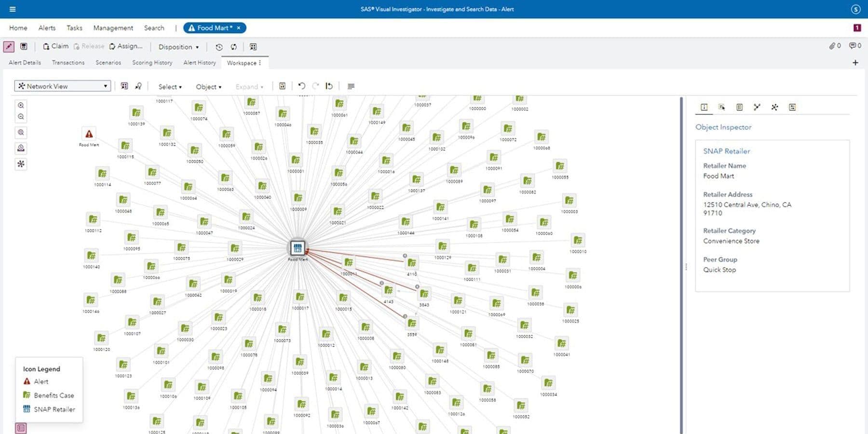Select the Food Mart alert node
Viewport: 868px width, 434px height.
pos(89,134)
